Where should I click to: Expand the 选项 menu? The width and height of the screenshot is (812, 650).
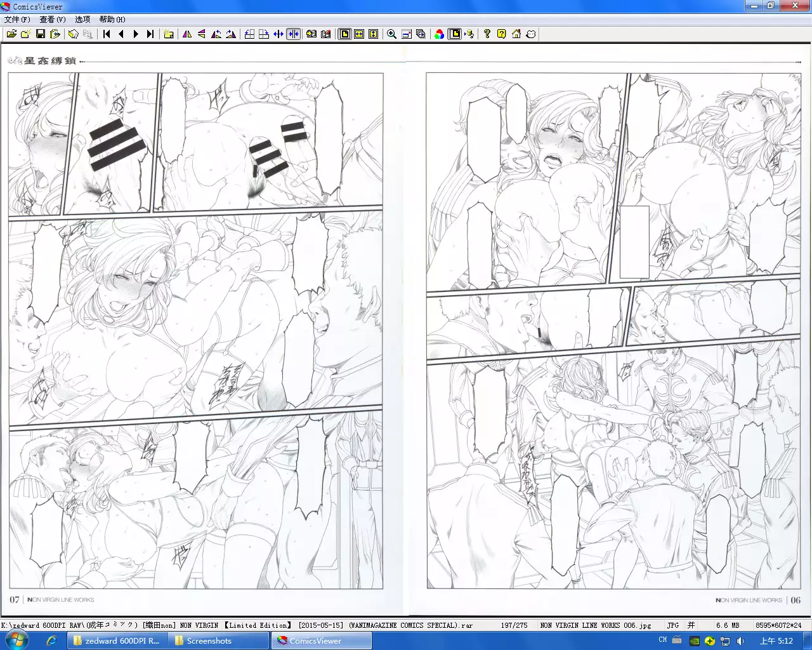tap(82, 20)
